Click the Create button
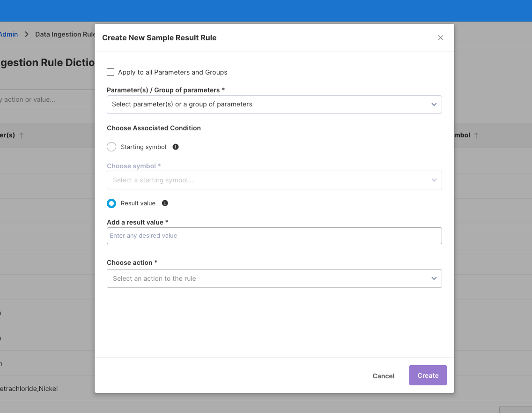 [428, 375]
